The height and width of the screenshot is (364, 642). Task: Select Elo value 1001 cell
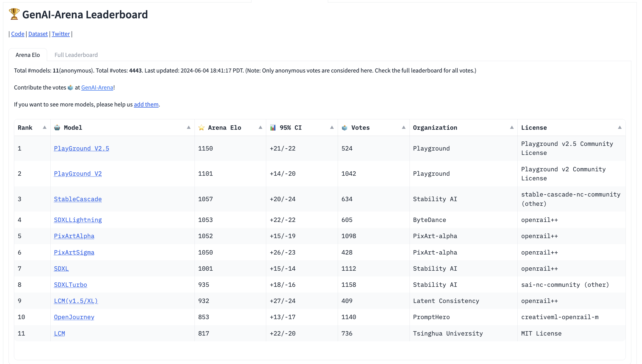click(x=230, y=268)
